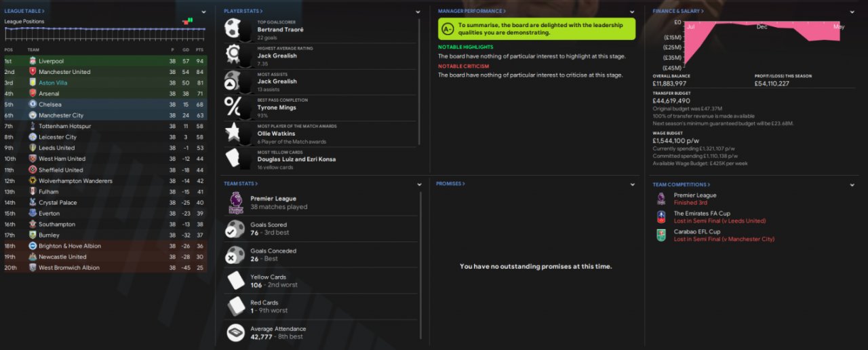The height and width of the screenshot is (350, 868).
Task: Expand the League Table panel dropdown arrow
Action: click(x=203, y=12)
